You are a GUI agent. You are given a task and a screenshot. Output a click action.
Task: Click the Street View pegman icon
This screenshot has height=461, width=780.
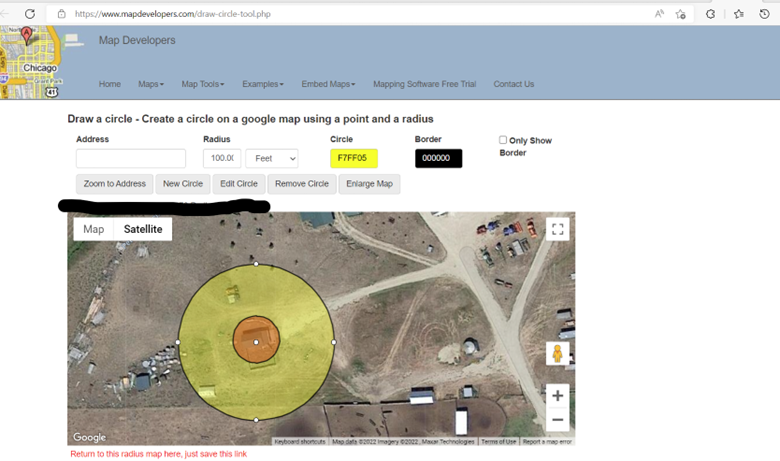coord(558,354)
